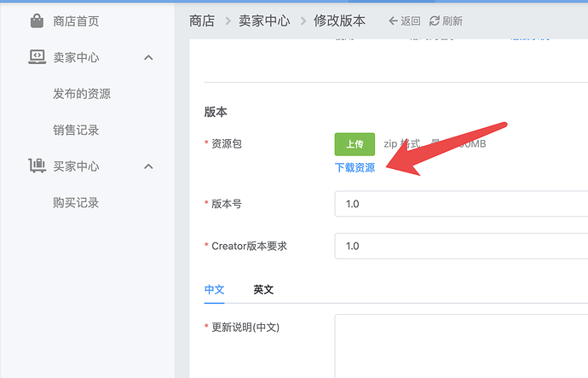Click the green 上传 button
588x378 pixels.
point(355,143)
